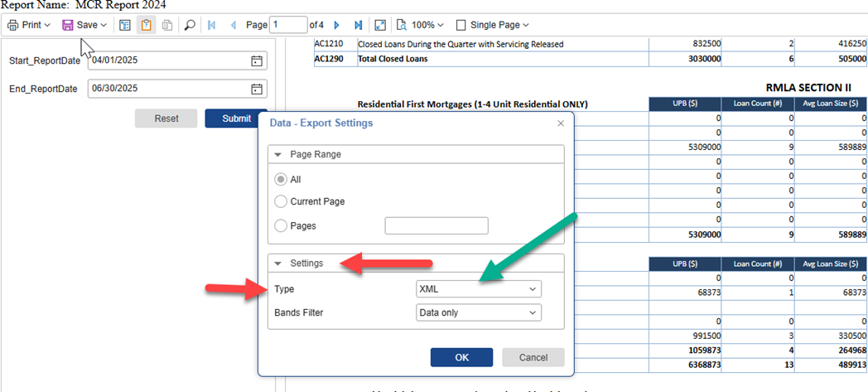868x392 pixels.
Task: Open the Single Page view mode menu
Action: click(493, 25)
